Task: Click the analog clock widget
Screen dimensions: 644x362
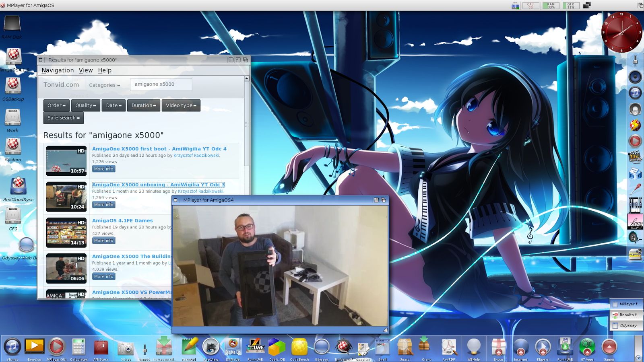Action: coord(622,32)
